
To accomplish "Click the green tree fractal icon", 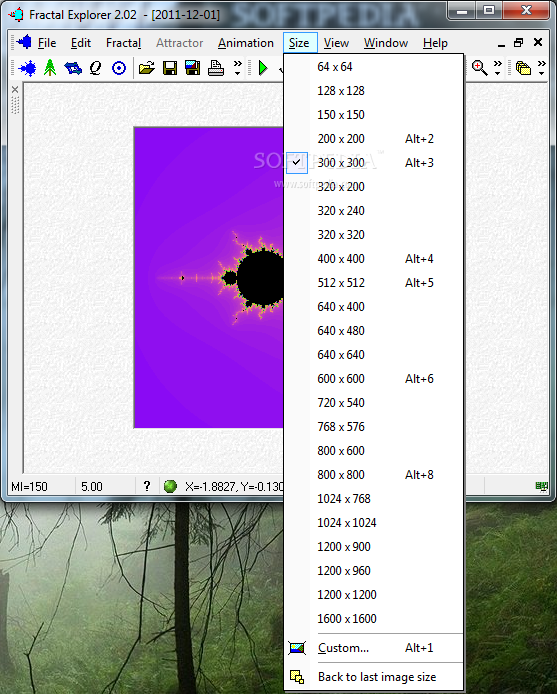I will (50, 68).
